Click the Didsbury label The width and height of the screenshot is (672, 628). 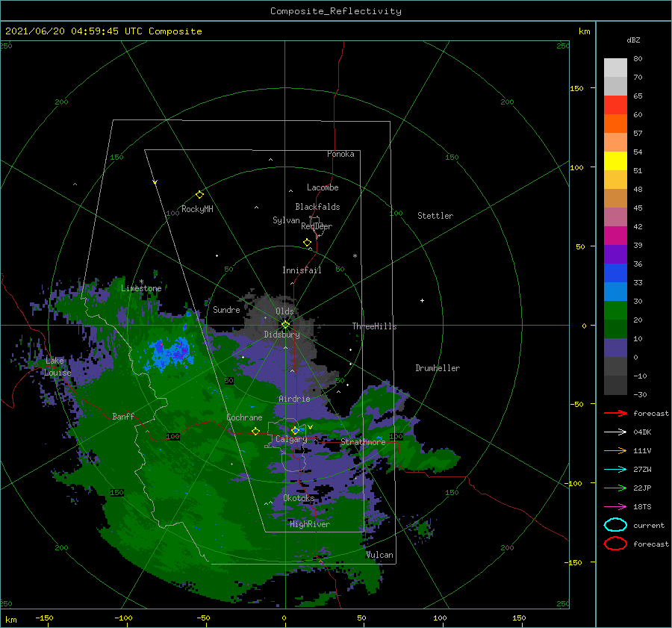(x=281, y=335)
